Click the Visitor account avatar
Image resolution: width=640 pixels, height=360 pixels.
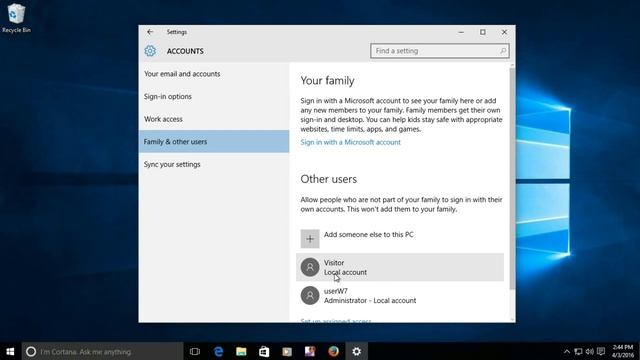coord(310,267)
